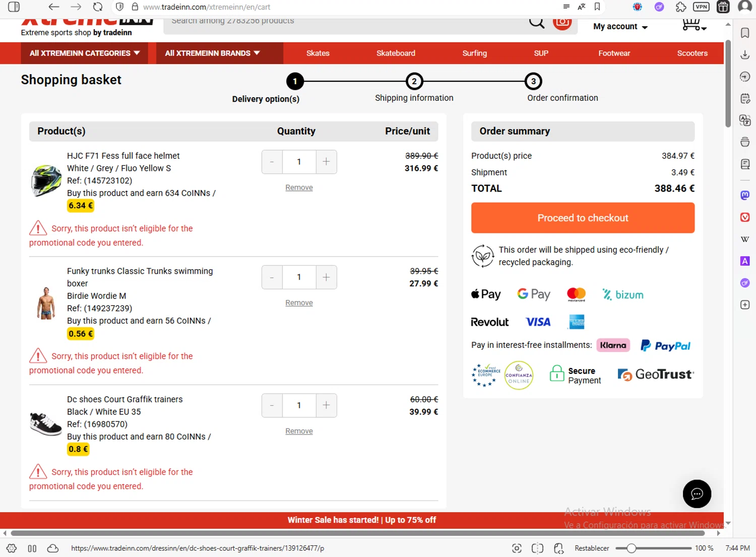Go forward to the next page

(76, 7)
